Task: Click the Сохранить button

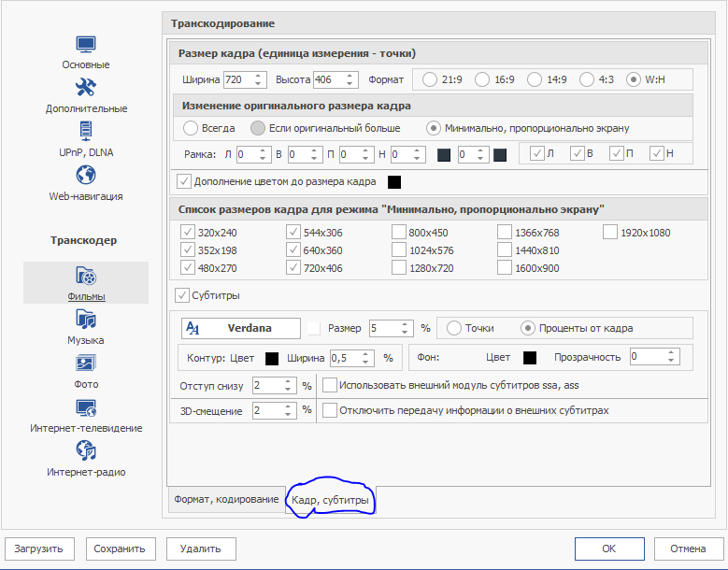Action: [x=121, y=549]
